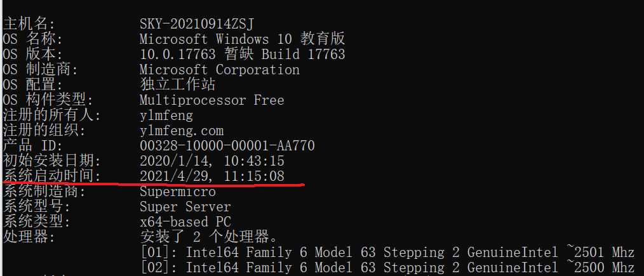
Task: Select system type x64-based PC
Action: coord(185,221)
